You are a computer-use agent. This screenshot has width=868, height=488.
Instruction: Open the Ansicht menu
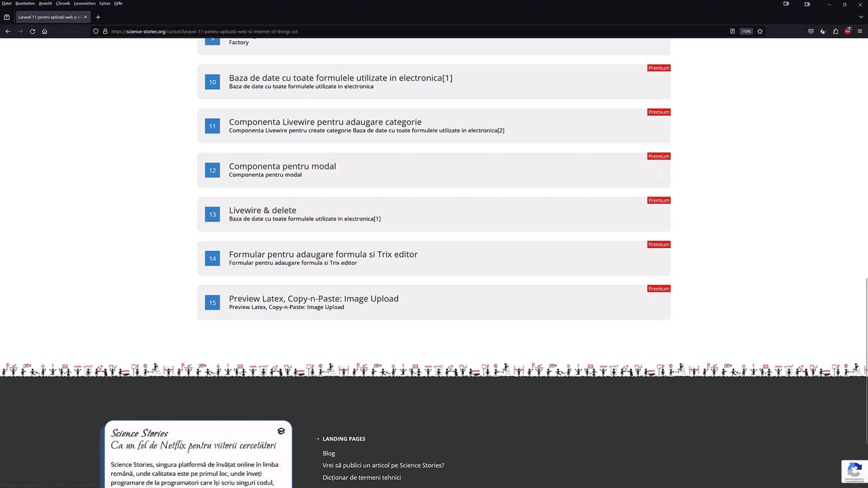click(45, 3)
